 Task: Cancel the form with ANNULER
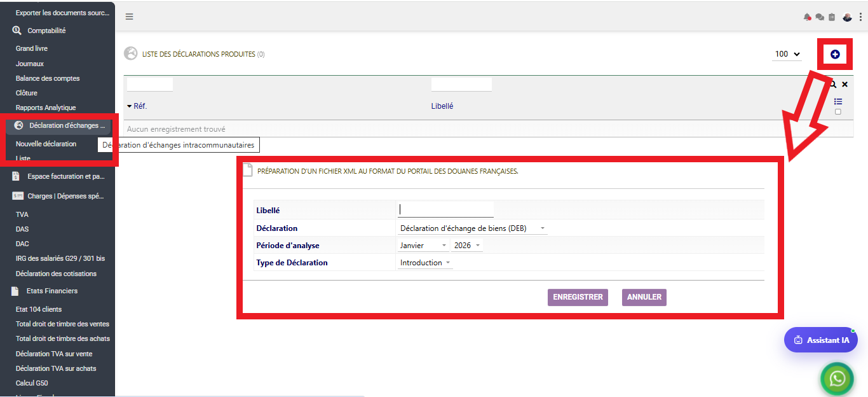click(644, 297)
